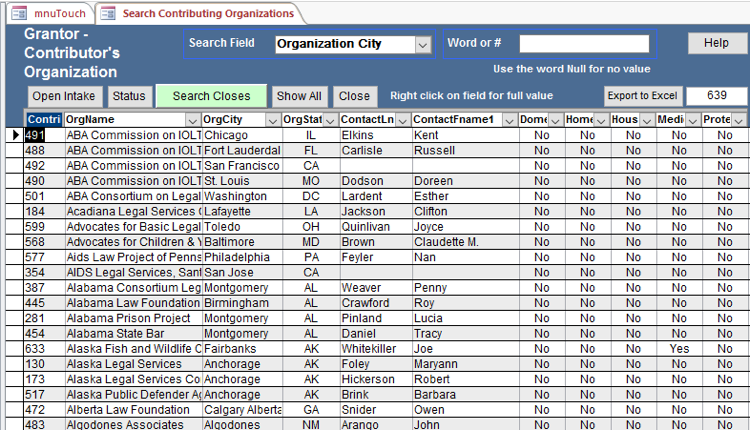750x430 pixels.
Task: Open the Search Field dropdown
Action: [x=423, y=44]
